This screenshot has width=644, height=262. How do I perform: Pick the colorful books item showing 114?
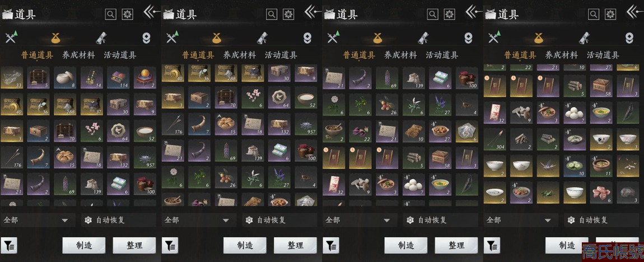pos(118,78)
